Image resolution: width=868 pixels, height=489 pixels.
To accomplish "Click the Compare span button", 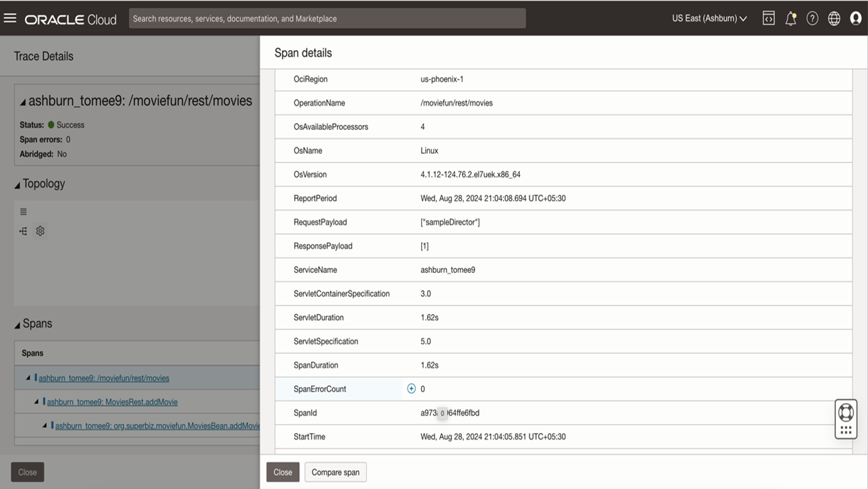I will pos(336,472).
